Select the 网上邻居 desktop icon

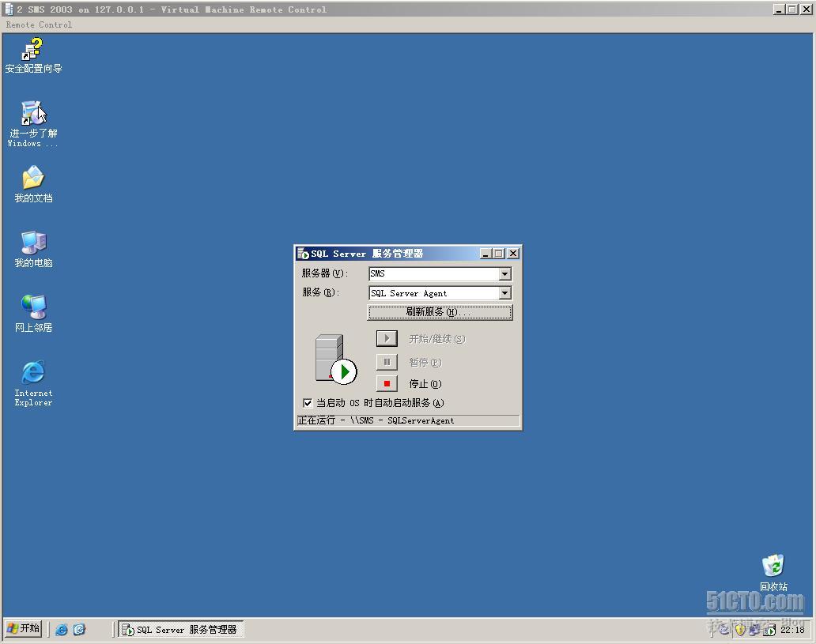33,313
